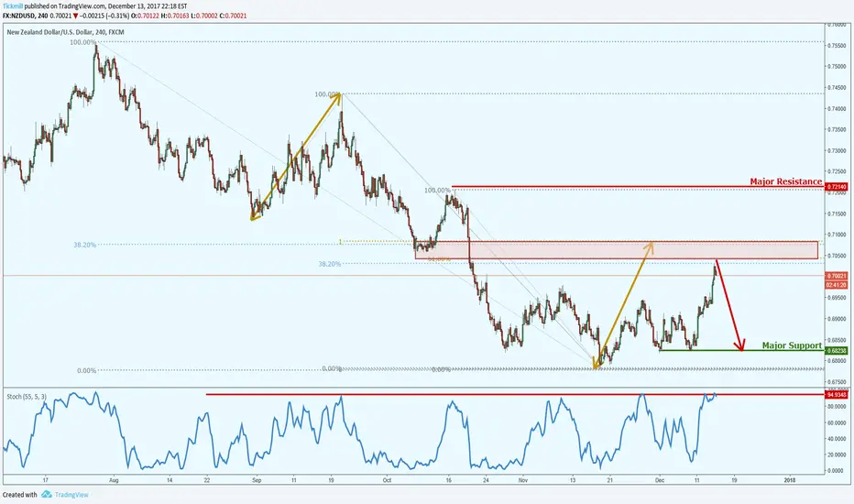The height and width of the screenshot is (504, 854).
Task: Click the close value C:0.70021
Action: tap(233, 16)
